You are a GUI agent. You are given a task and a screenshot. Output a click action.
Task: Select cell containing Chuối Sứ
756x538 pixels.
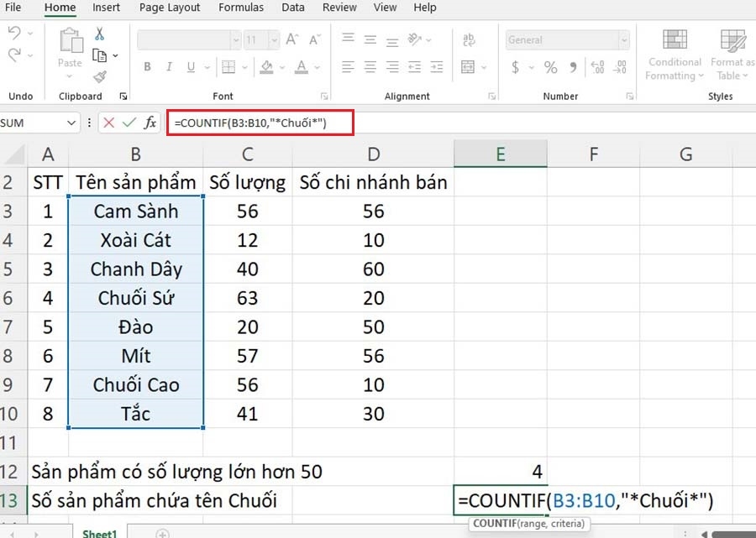[136, 298]
